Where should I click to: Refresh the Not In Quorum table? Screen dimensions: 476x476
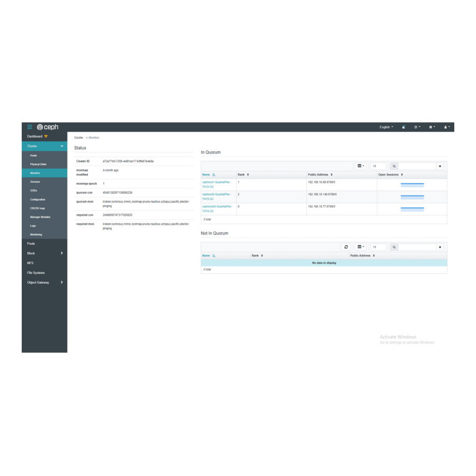346,247
